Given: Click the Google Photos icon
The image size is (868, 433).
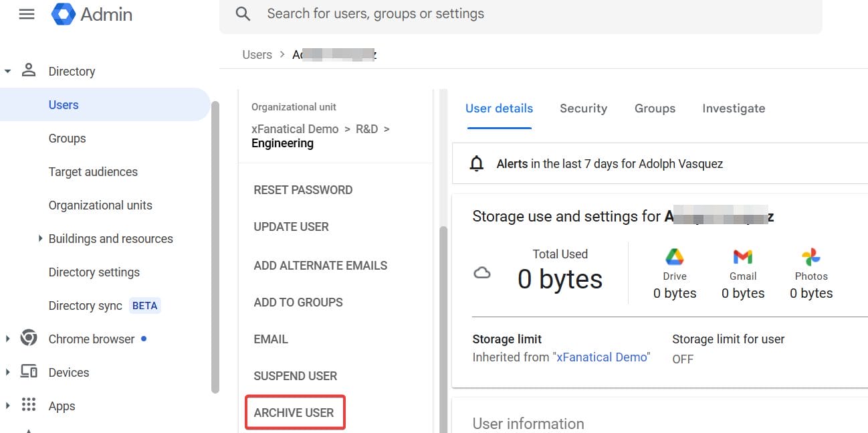Looking at the screenshot, I should coord(810,257).
